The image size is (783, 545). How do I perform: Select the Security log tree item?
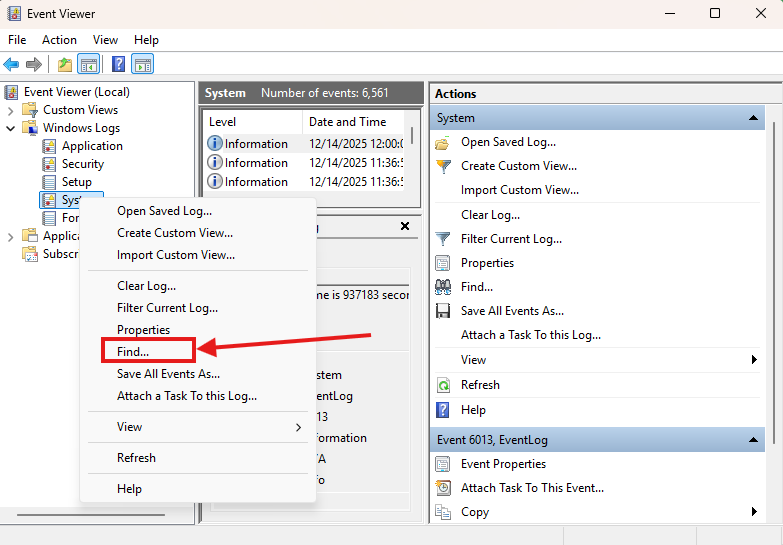point(83,164)
